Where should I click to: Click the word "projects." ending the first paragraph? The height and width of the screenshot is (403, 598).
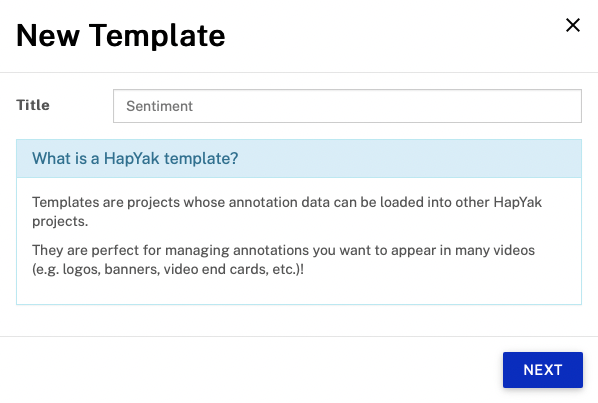[x=60, y=222]
